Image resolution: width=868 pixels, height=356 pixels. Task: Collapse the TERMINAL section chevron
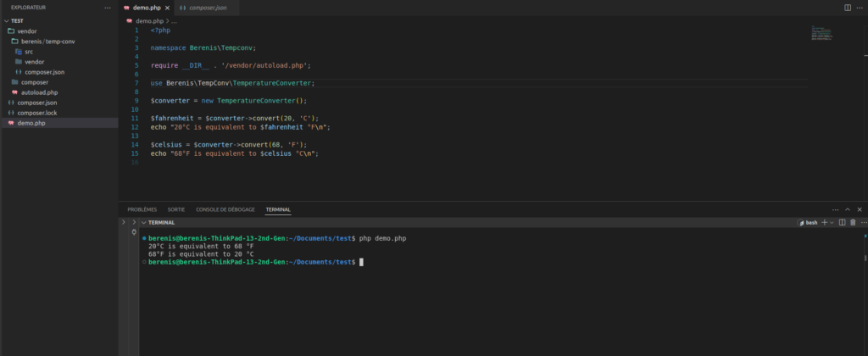click(144, 222)
